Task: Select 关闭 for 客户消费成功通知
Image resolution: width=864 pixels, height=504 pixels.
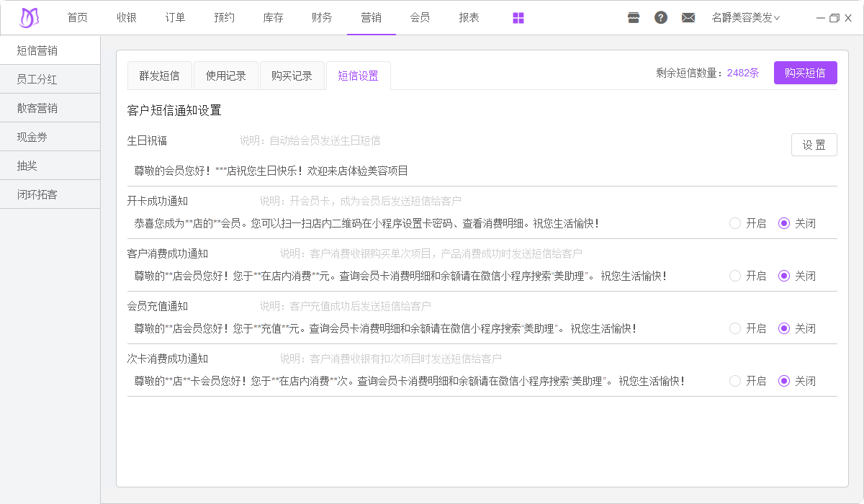Action: pyautogui.click(x=784, y=276)
